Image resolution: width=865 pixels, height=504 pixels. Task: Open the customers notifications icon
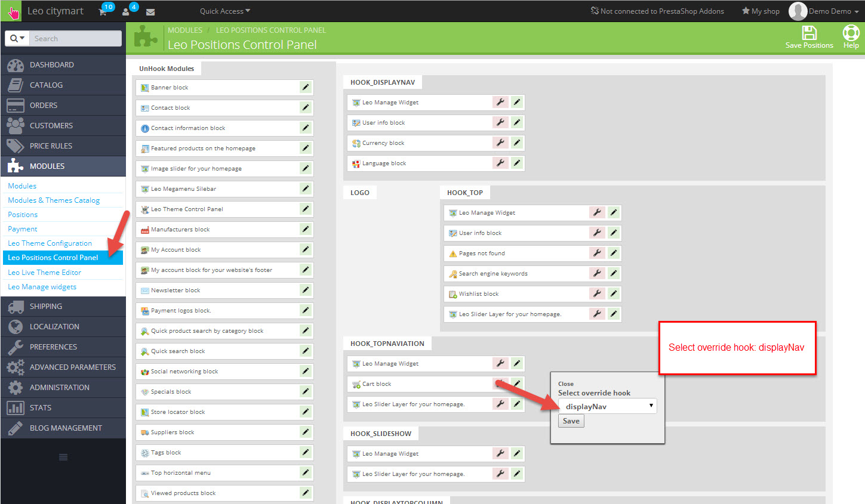click(x=126, y=11)
